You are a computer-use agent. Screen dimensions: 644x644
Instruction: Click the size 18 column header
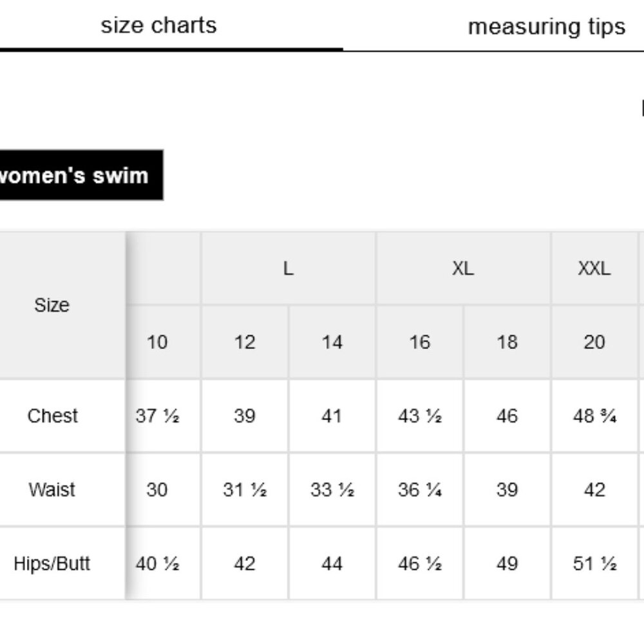pyautogui.click(x=507, y=342)
